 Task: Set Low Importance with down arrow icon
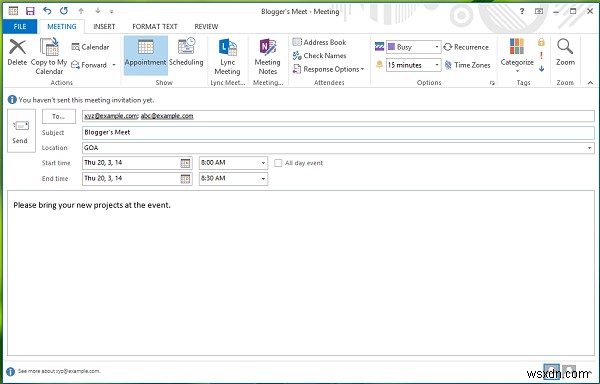point(541,69)
